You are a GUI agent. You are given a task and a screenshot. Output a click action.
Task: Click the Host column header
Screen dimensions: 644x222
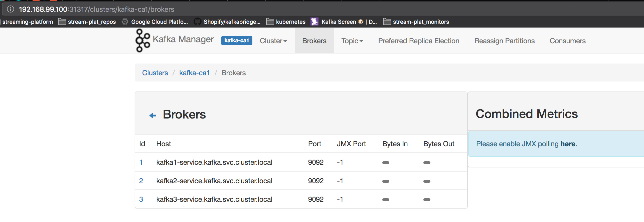[x=164, y=144]
